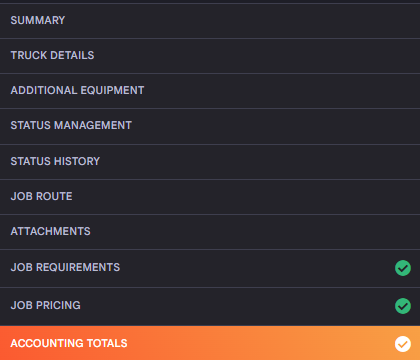Click the white checkmark beside Accounting Totals

403,344
